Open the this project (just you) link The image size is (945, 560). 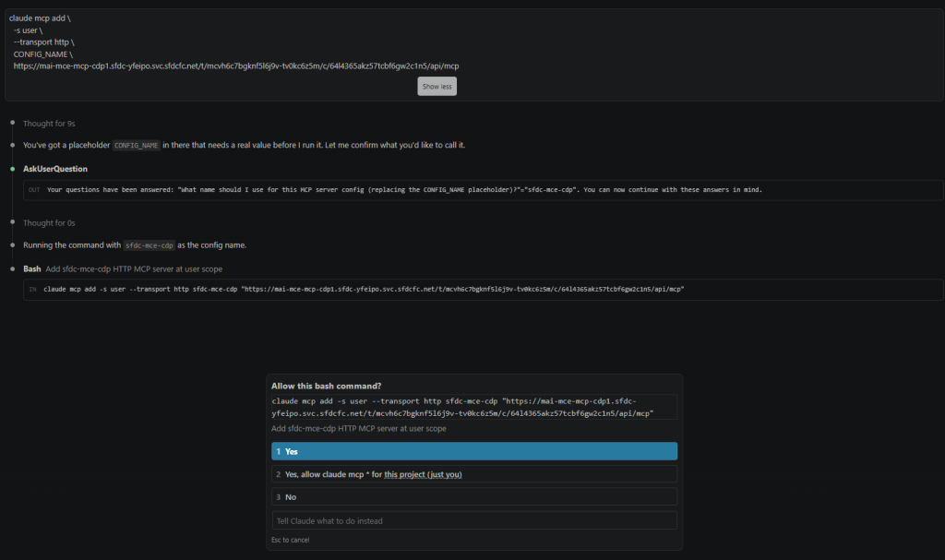pyautogui.click(x=423, y=474)
